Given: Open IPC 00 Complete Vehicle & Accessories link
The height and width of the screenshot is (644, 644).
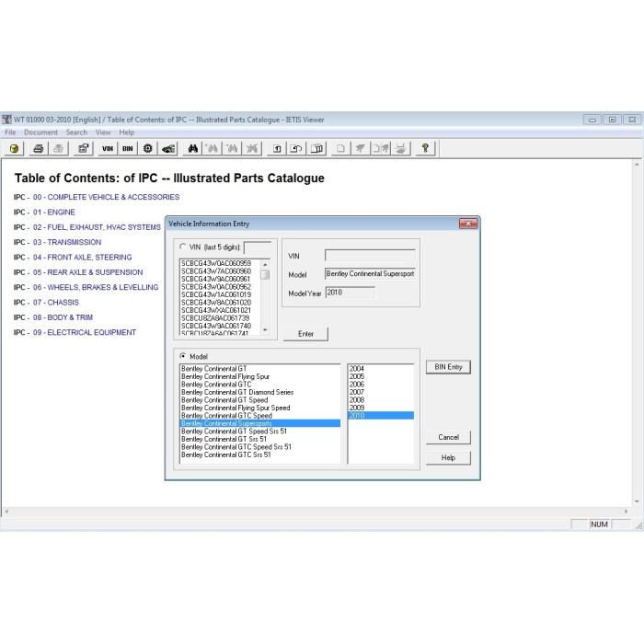Looking at the screenshot, I should [107, 197].
